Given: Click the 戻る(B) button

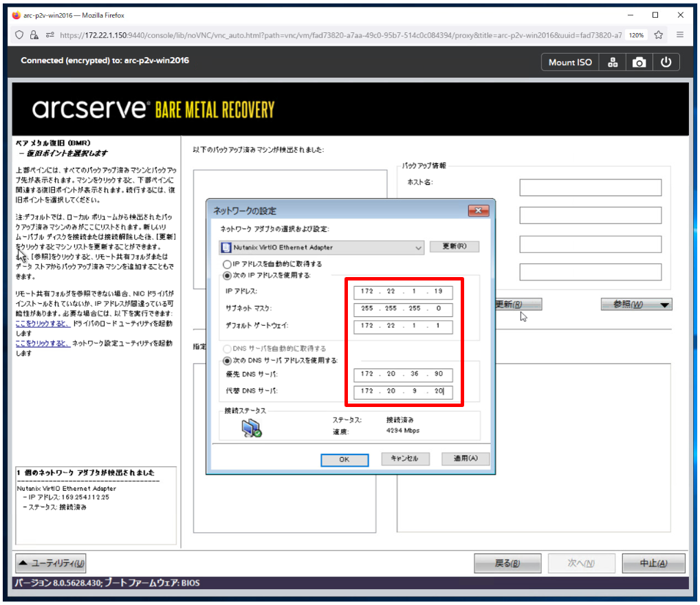Looking at the screenshot, I should pos(507,564).
